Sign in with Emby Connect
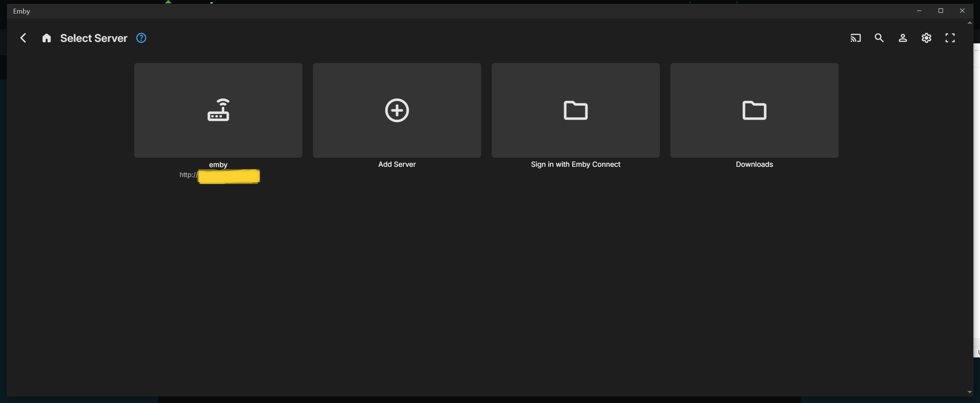980x403 pixels. click(x=575, y=110)
